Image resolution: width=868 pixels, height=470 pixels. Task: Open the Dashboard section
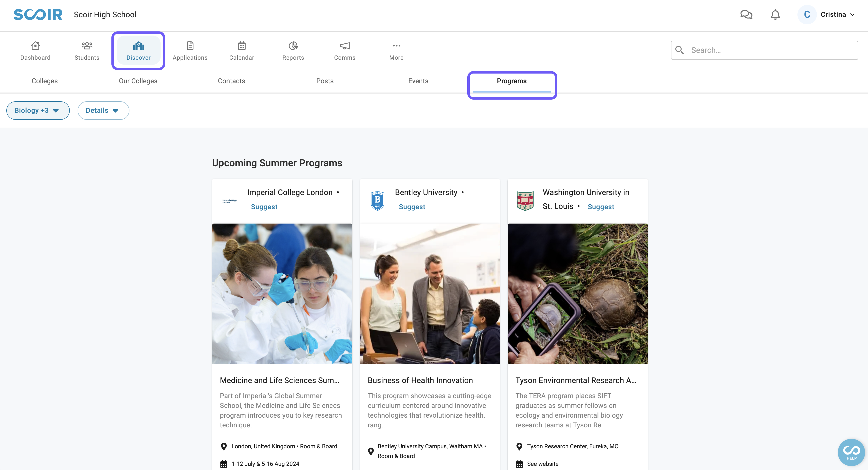35,51
